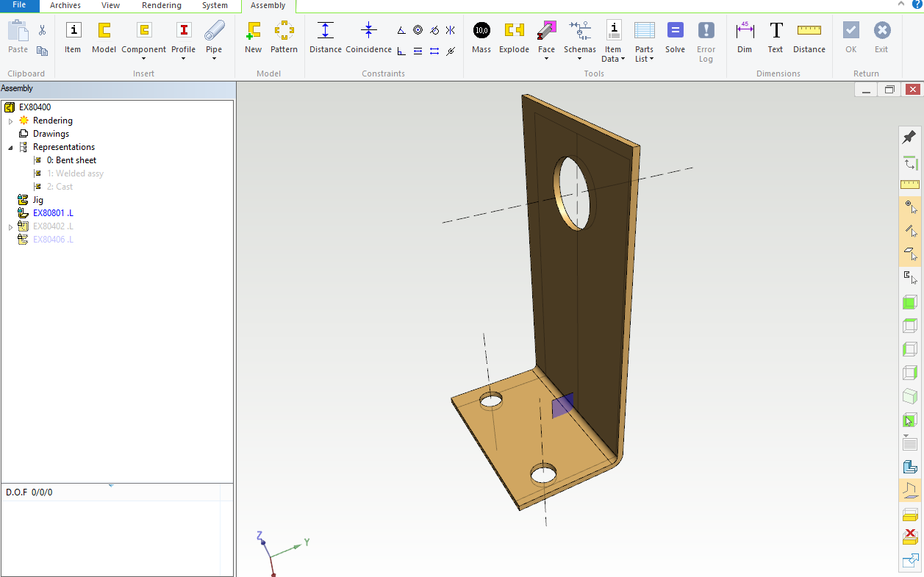Click the pushpin icon in the right toolbar

(x=909, y=137)
